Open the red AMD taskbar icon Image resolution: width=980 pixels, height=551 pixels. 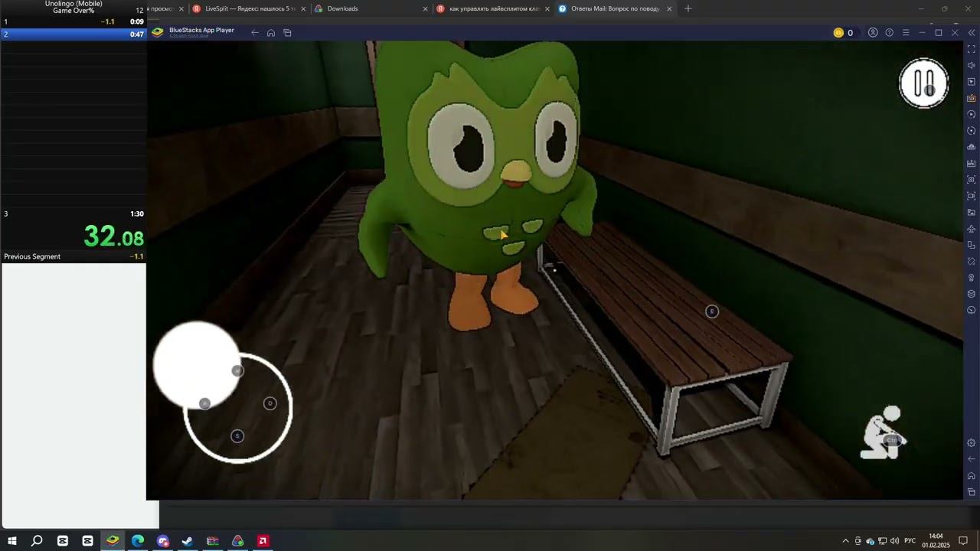(263, 541)
